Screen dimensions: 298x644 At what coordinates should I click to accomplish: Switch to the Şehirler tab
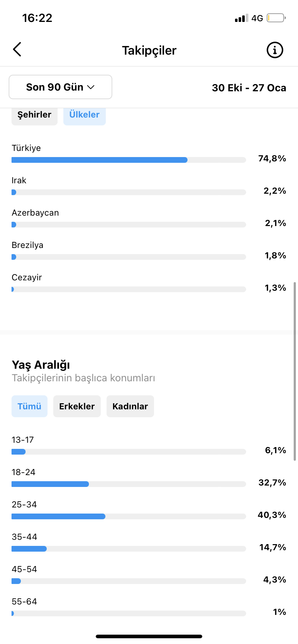click(x=35, y=115)
